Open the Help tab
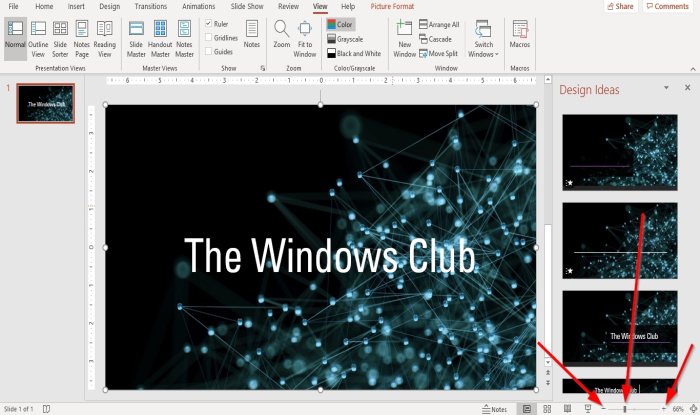Screen dimensions: 700x415 348,6
